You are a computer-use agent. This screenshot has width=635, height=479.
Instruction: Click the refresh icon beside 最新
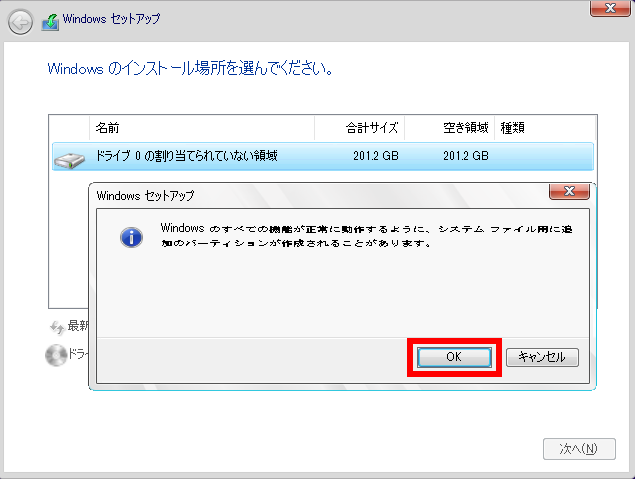click(56, 327)
